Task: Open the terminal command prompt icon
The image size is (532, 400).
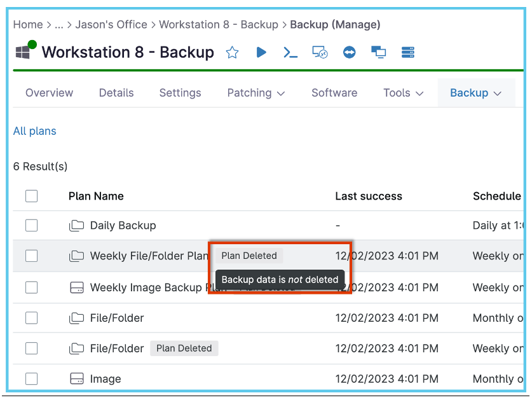Action: point(290,53)
